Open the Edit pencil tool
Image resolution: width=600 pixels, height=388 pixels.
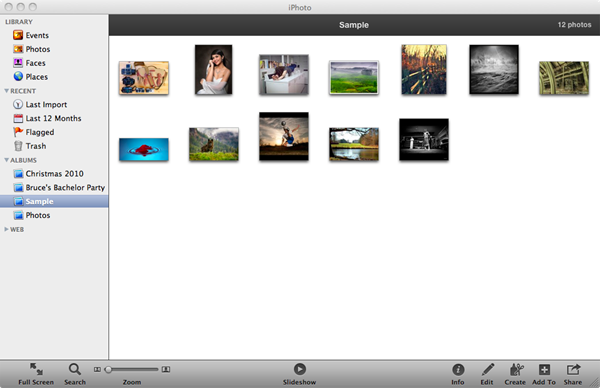coord(487,373)
